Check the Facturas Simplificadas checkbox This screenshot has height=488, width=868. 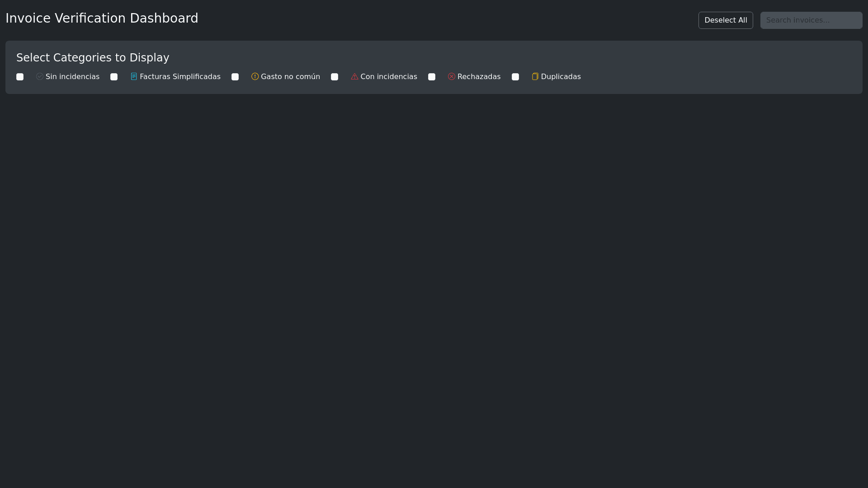coord(114,77)
